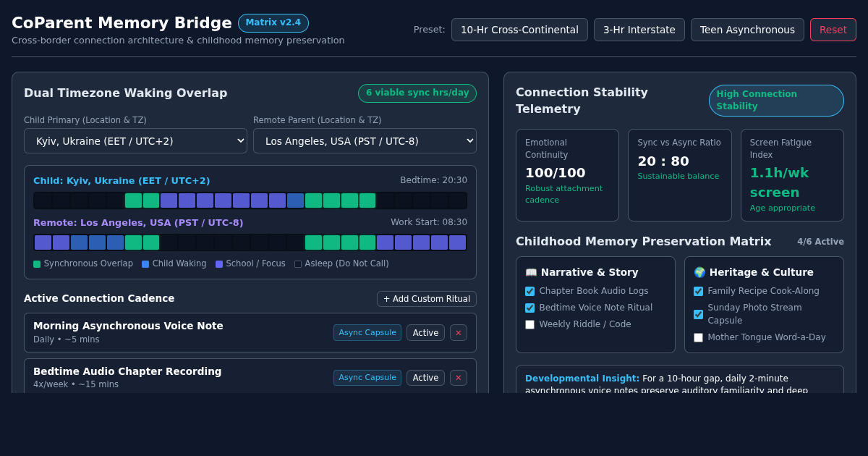Click the 4/6 Active counter
This screenshot has height=456, width=868.
(820, 242)
